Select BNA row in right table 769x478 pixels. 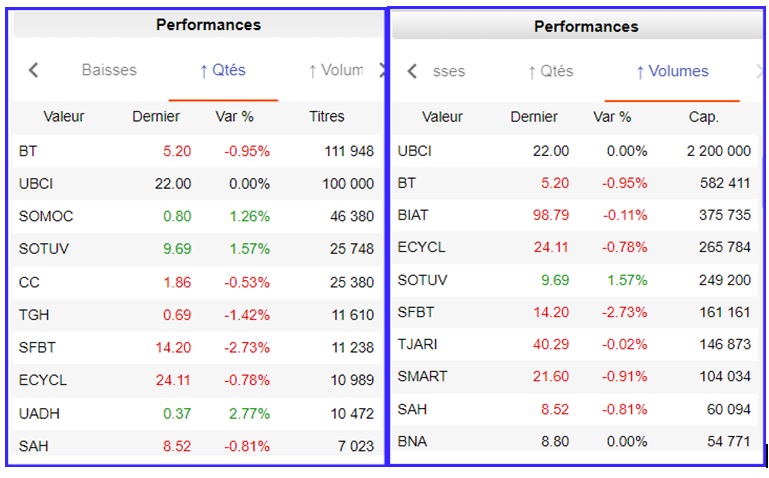coord(412,441)
